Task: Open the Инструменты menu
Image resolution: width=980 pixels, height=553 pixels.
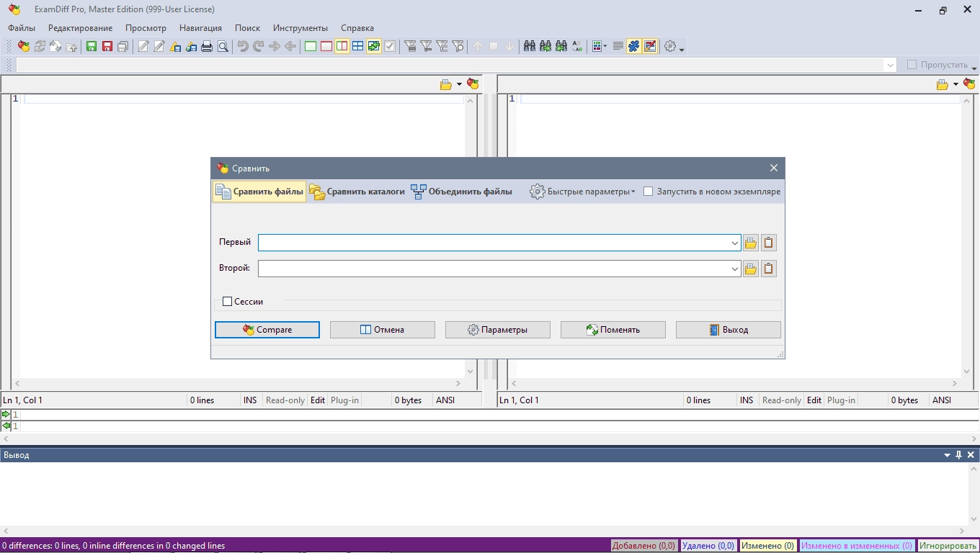Action: point(300,28)
